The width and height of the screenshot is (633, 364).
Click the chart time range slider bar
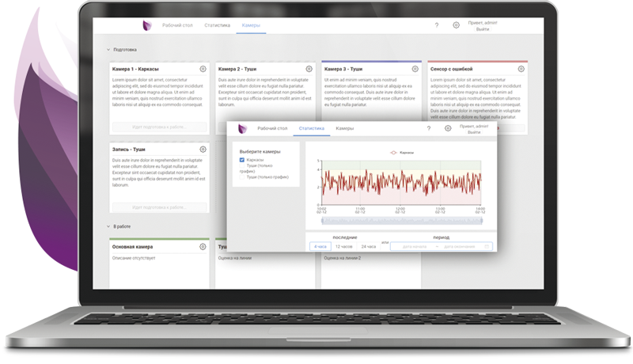pyautogui.click(x=400, y=220)
